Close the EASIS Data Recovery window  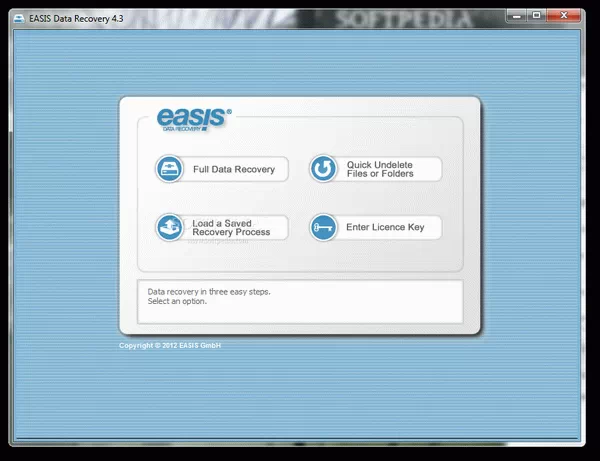568,14
